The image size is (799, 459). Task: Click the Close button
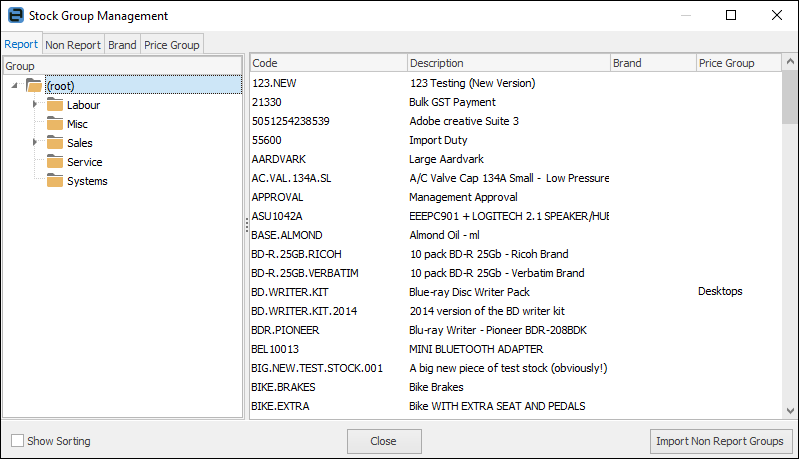click(x=384, y=441)
